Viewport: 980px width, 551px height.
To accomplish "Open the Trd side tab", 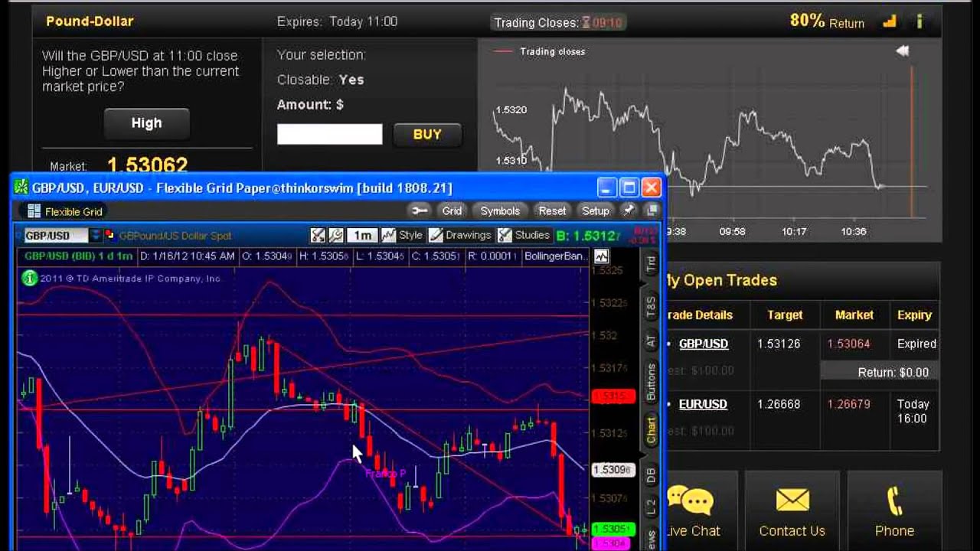I will pos(651,264).
